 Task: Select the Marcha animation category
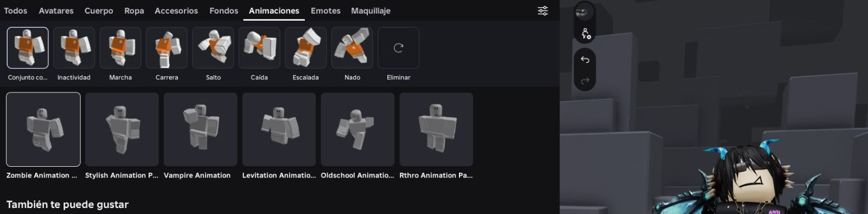(120, 48)
